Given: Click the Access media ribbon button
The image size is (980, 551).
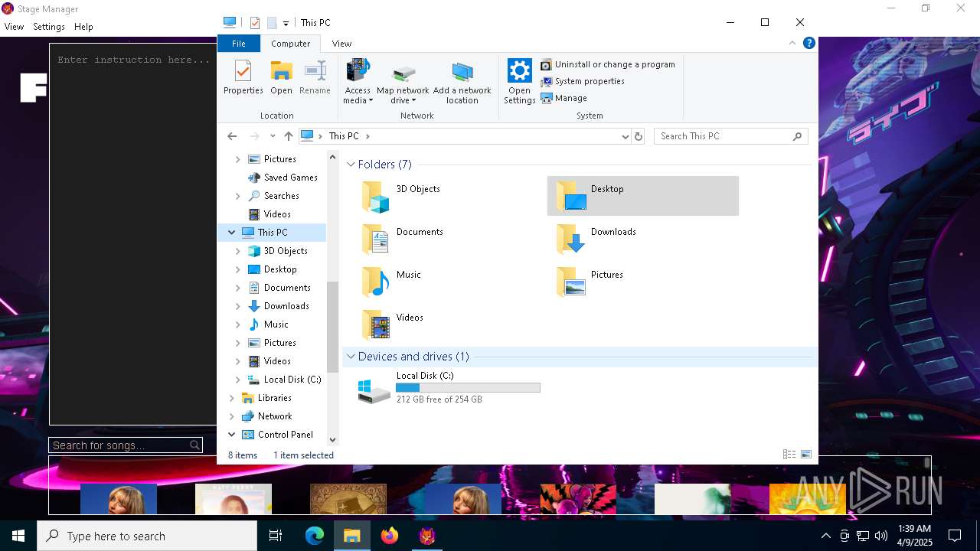Looking at the screenshot, I should click(358, 82).
